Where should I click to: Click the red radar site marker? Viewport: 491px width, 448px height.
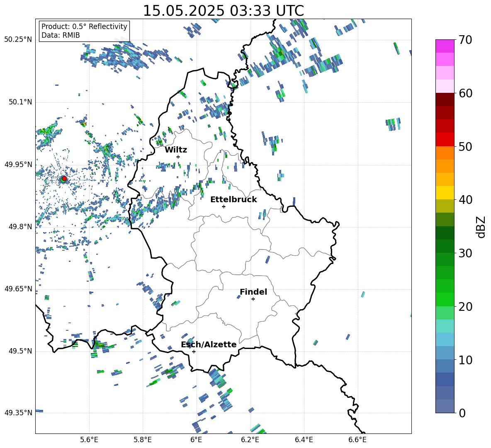(64, 178)
